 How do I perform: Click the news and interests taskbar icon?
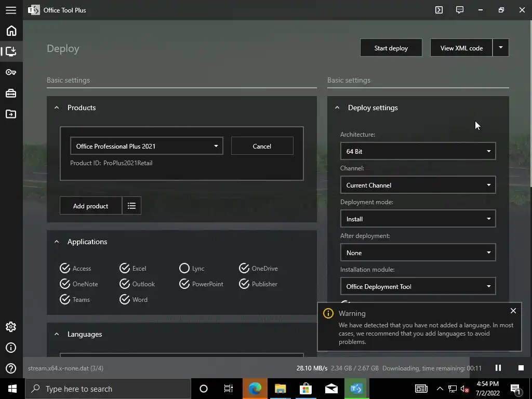[421, 389]
